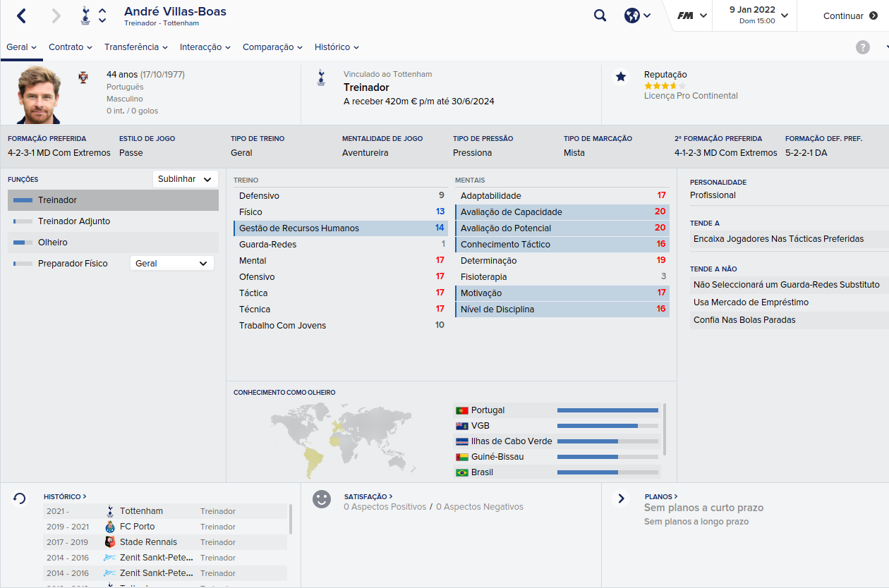Click the Motivação attribute row

pyautogui.click(x=562, y=293)
